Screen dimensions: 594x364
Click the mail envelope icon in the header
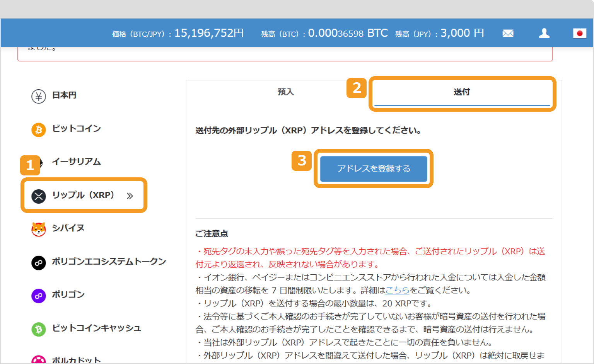click(x=508, y=33)
